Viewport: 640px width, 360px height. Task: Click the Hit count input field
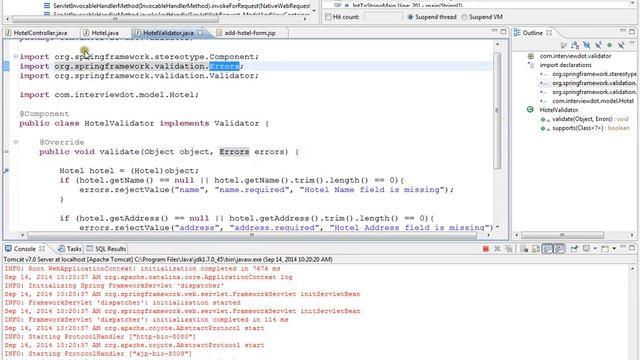coord(383,17)
